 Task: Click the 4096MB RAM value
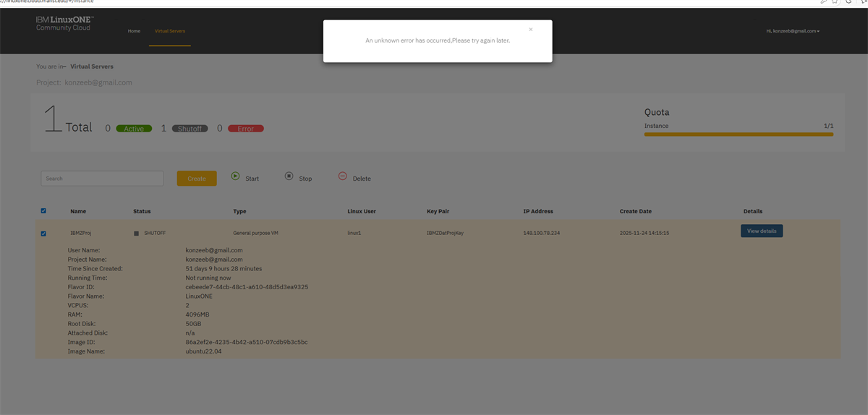coord(197,315)
